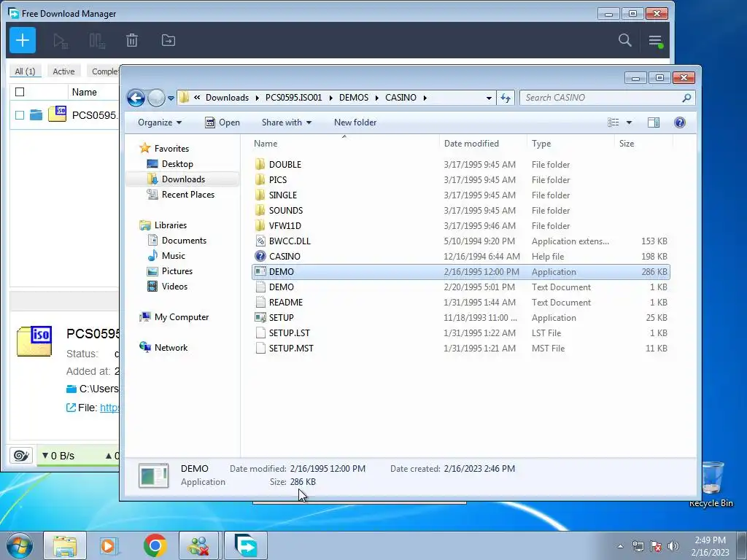This screenshot has width=747, height=560.
Task: Switch to the Active tab in FDM
Action: pyautogui.click(x=63, y=71)
